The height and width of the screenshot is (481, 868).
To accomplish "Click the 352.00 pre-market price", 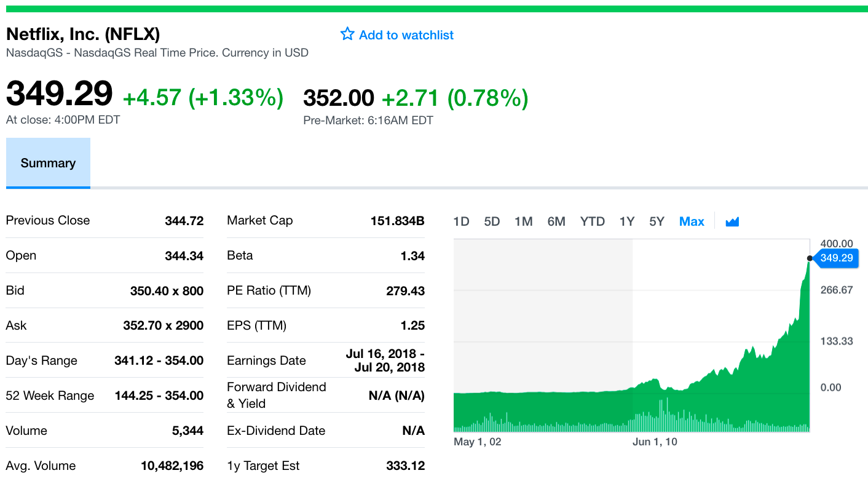I will [339, 98].
